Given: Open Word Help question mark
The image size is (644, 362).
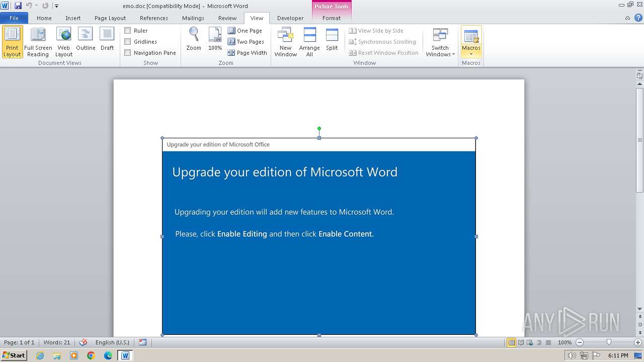Looking at the screenshot, I should point(638,18).
